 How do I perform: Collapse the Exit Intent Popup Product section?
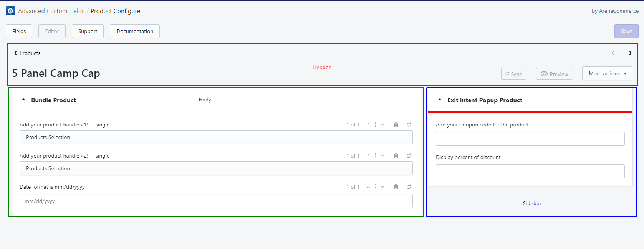(x=440, y=100)
